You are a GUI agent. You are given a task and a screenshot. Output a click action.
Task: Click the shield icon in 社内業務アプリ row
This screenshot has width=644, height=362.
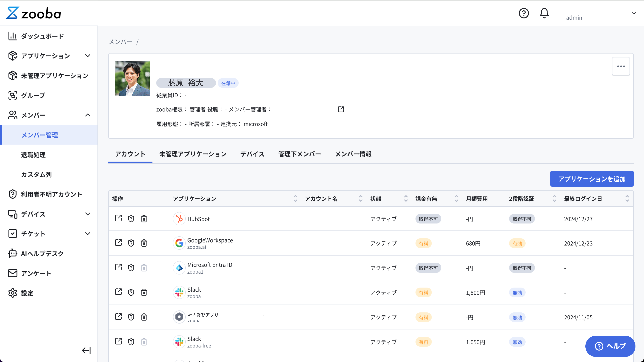tap(131, 317)
